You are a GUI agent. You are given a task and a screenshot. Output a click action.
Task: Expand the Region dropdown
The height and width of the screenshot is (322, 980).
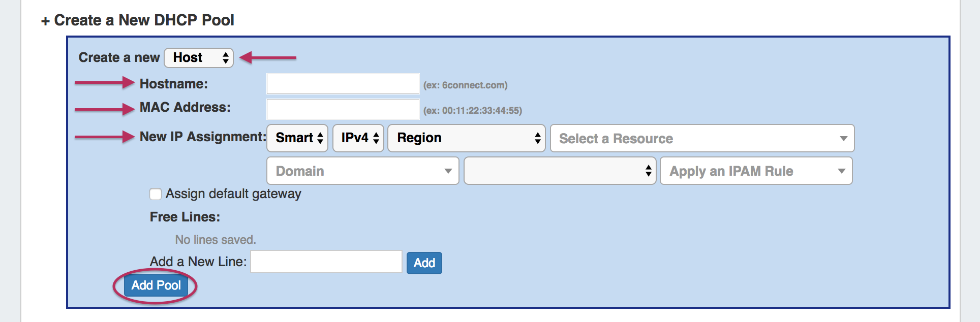click(466, 138)
